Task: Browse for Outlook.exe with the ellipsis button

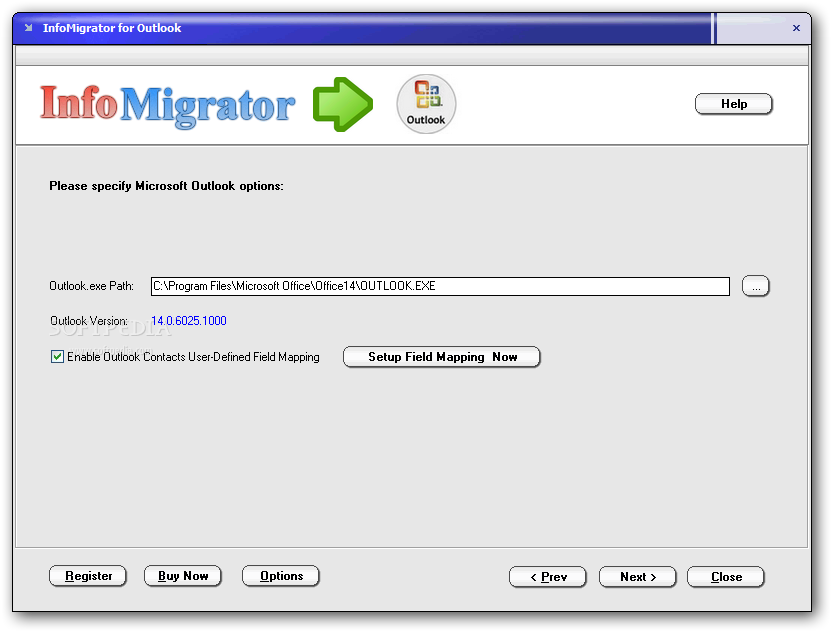Action: (756, 286)
